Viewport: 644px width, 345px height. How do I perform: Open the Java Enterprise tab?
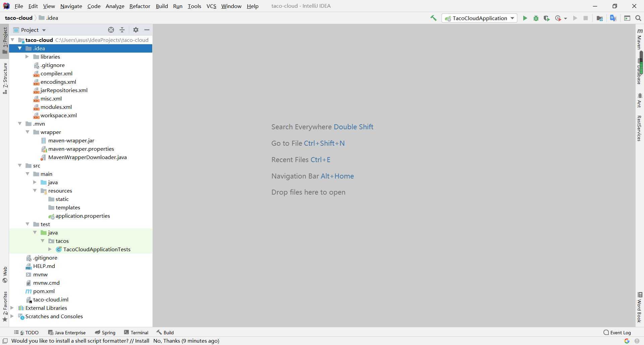pos(67,333)
